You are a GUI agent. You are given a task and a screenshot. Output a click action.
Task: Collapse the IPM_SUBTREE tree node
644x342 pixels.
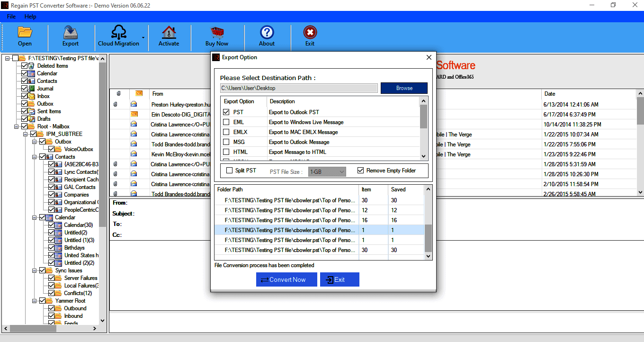26,134
